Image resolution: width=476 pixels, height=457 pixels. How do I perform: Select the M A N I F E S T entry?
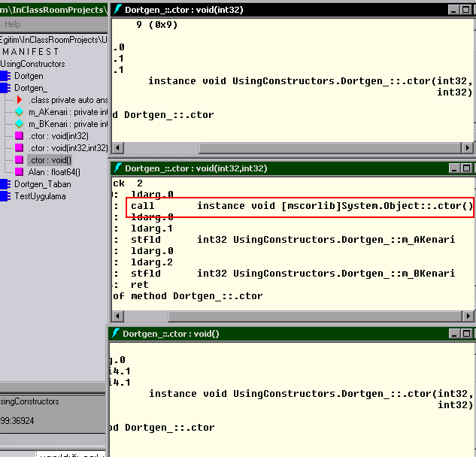point(30,52)
